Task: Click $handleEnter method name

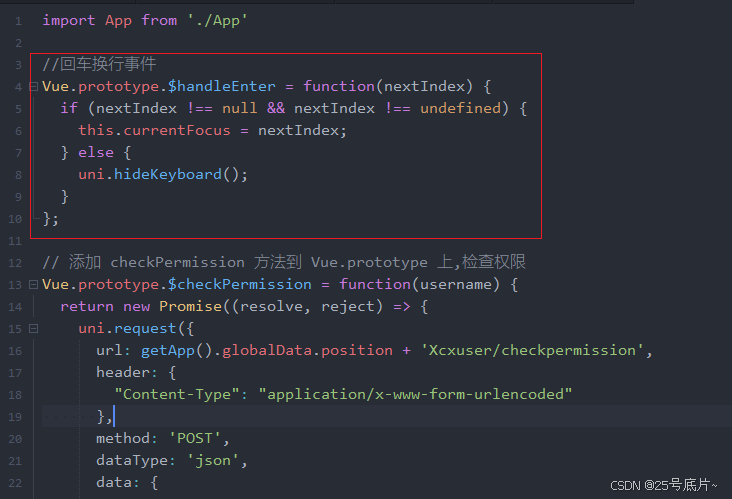Action: (222, 86)
